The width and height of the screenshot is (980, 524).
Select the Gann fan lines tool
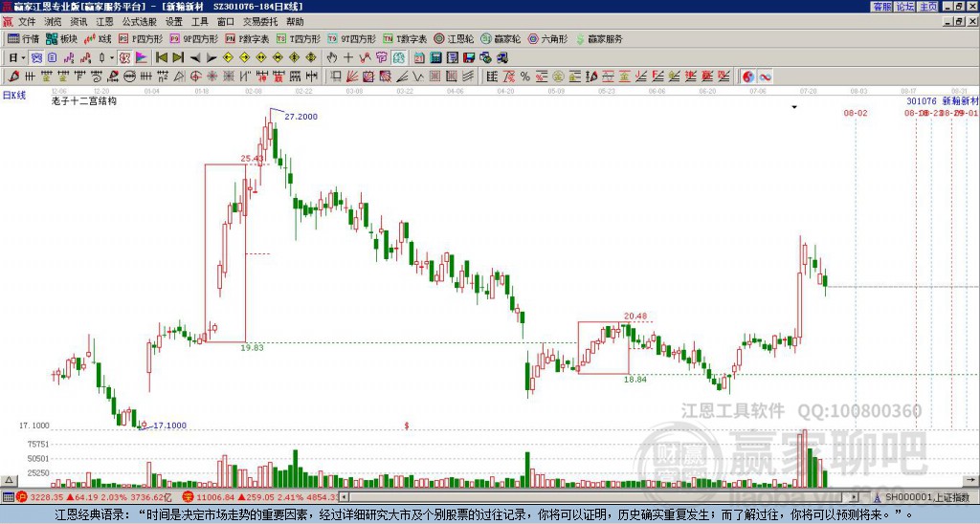(352, 76)
